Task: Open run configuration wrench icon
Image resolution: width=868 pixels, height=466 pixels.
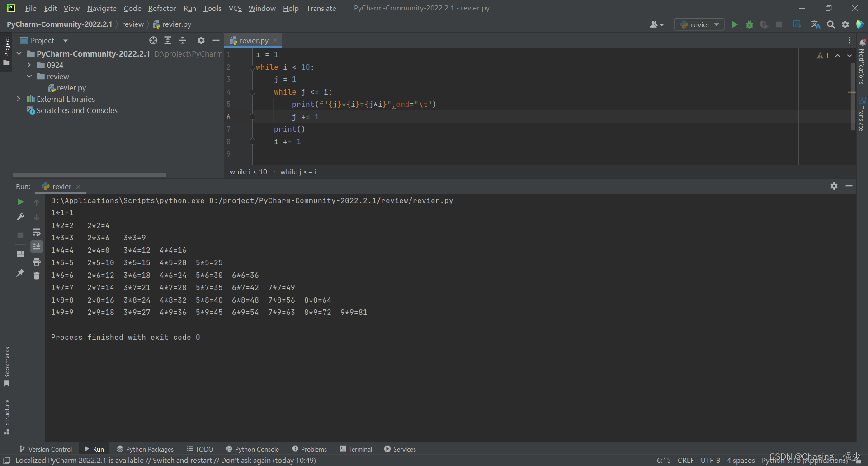Action: (20, 217)
